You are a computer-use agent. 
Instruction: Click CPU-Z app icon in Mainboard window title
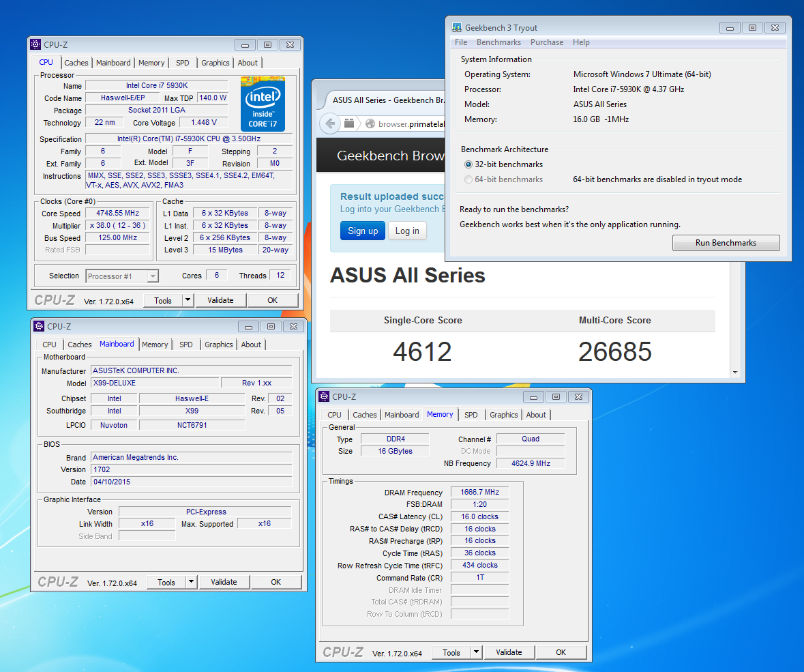tap(39, 326)
